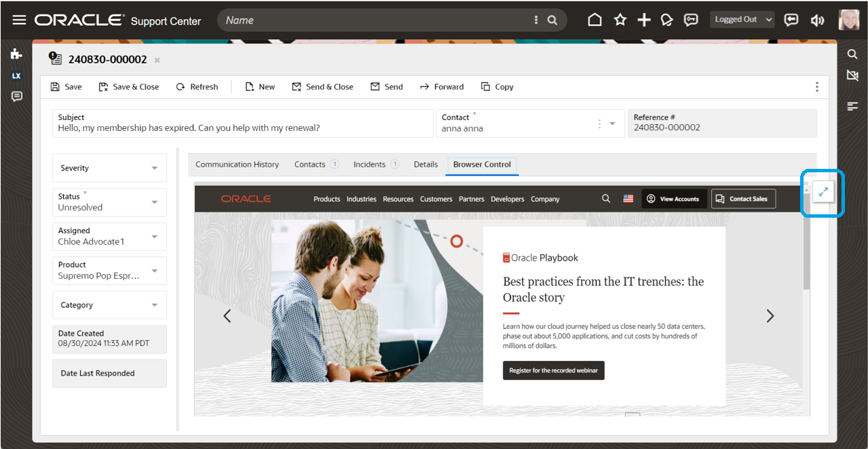Open Contact field options dots

coord(599,124)
